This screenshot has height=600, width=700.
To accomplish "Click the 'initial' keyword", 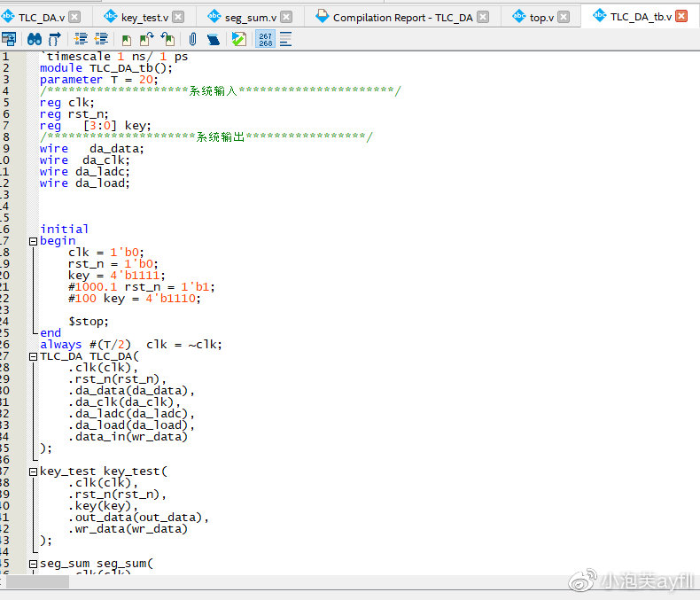I will point(65,229).
